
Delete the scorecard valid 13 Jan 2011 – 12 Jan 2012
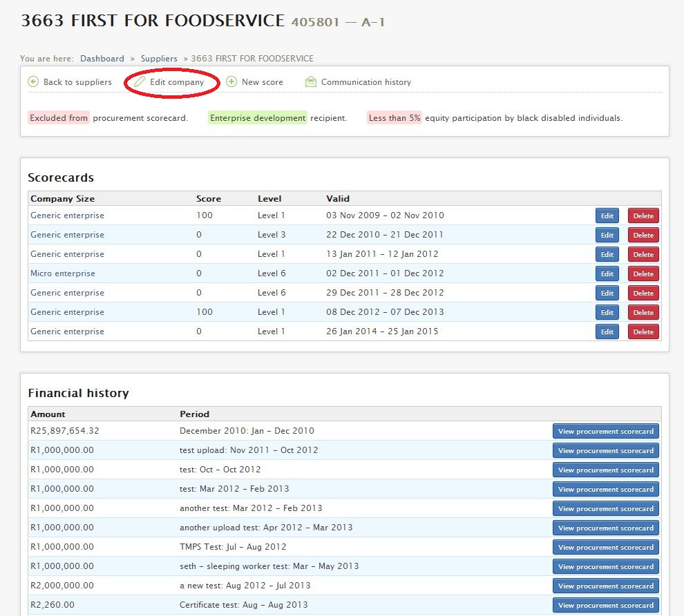tap(643, 254)
